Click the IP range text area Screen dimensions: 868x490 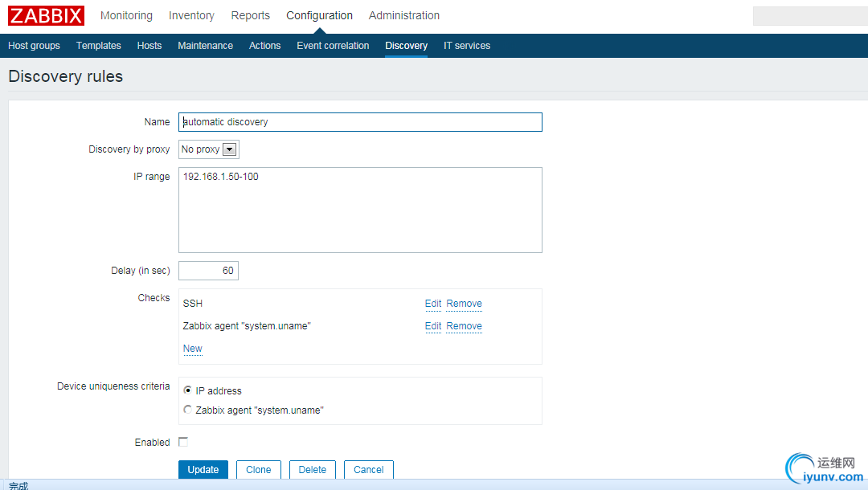coord(360,210)
